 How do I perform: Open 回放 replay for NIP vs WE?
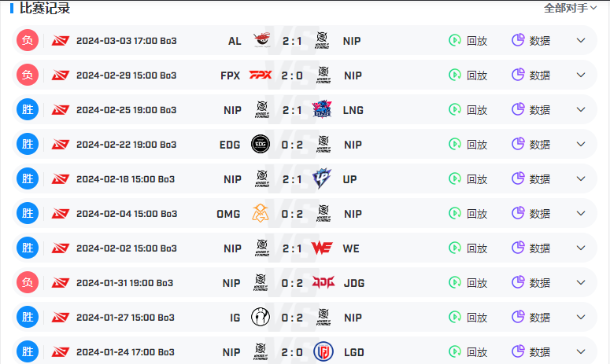click(x=468, y=248)
